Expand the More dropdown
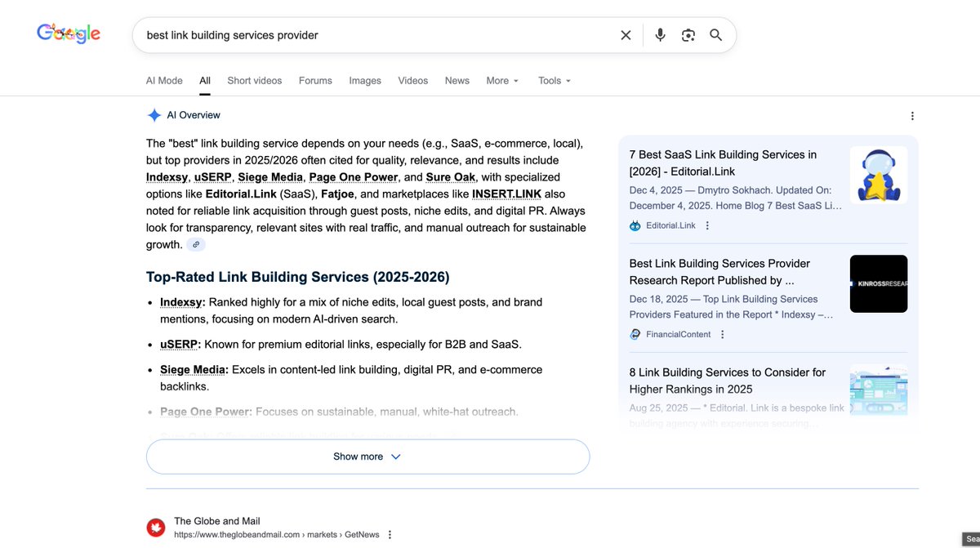The height and width of the screenshot is (548, 980). (x=502, y=81)
